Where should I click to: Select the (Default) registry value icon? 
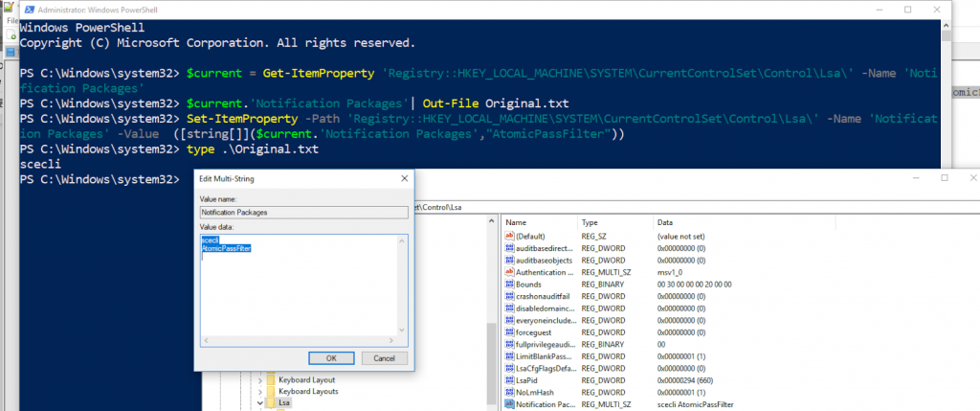[x=509, y=236]
